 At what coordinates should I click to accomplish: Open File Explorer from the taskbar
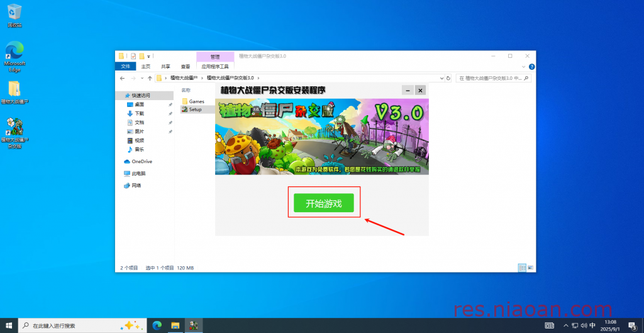pos(175,325)
